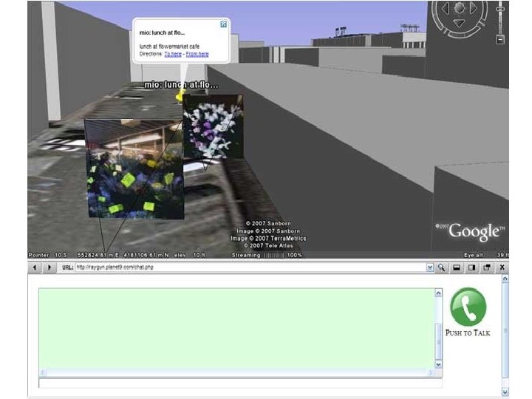Open page in external browser window
The height and width of the screenshot is (399, 532).
[x=487, y=267]
